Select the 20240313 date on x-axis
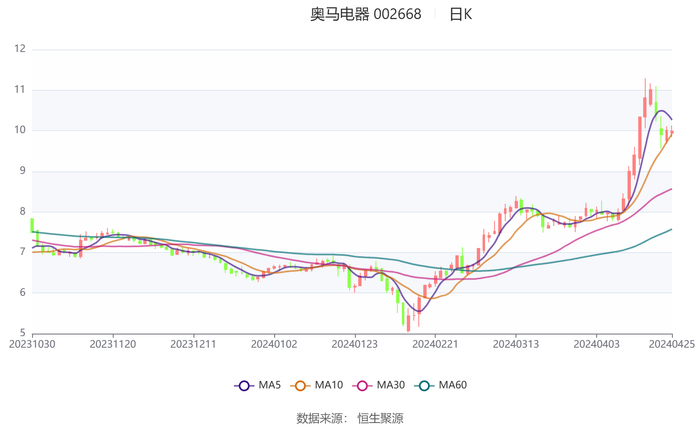 (514, 343)
